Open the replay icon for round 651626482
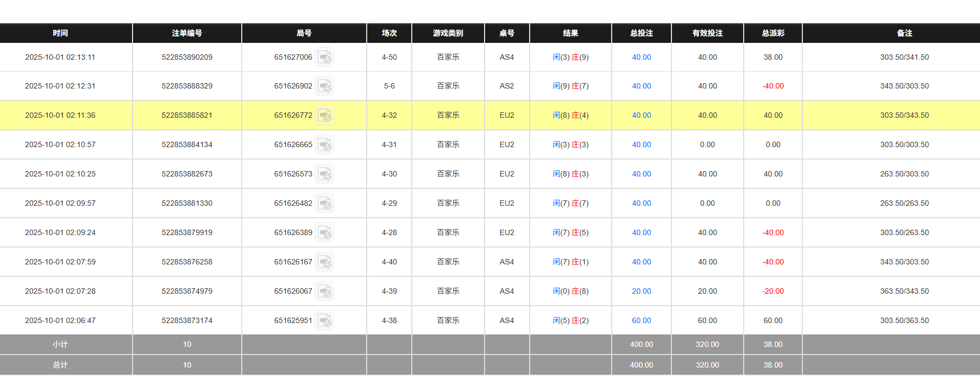Image resolution: width=980 pixels, height=392 pixels. (x=324, y=204)
